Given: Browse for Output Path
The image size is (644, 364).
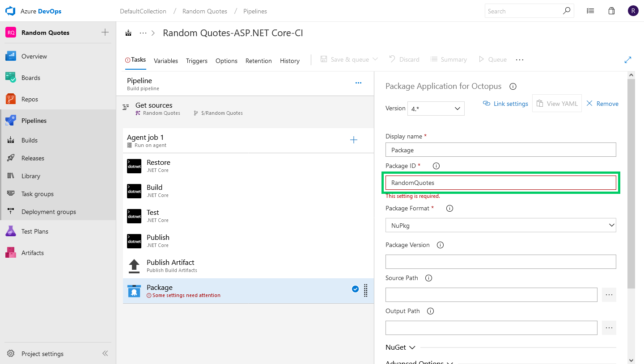Looking at the screenshot, I should pos(609,328).
